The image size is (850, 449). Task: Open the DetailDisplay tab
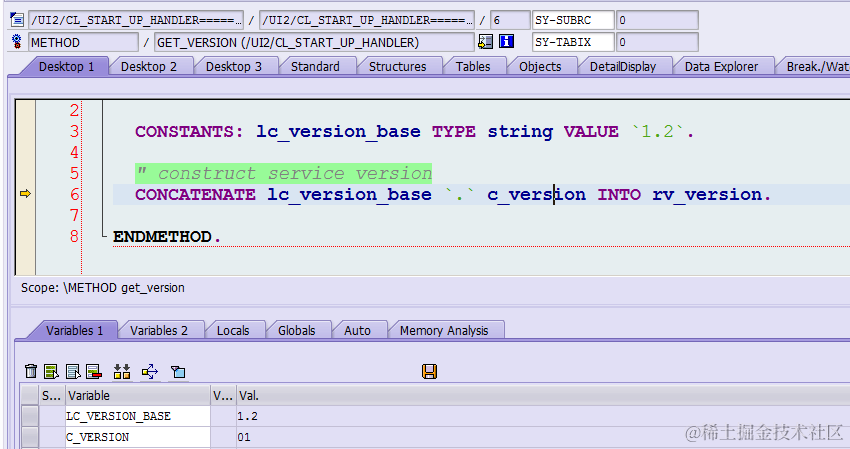623,67
